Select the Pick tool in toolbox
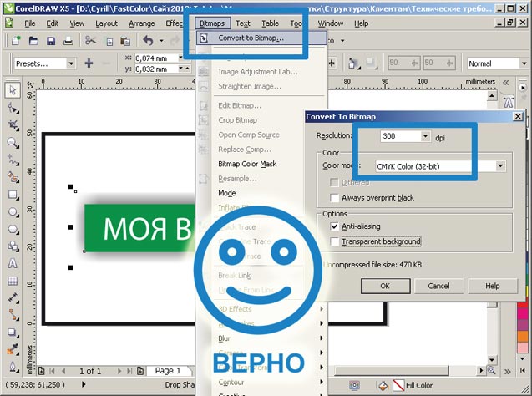This screenshot has height=396, width=532. tap(13, 90)
